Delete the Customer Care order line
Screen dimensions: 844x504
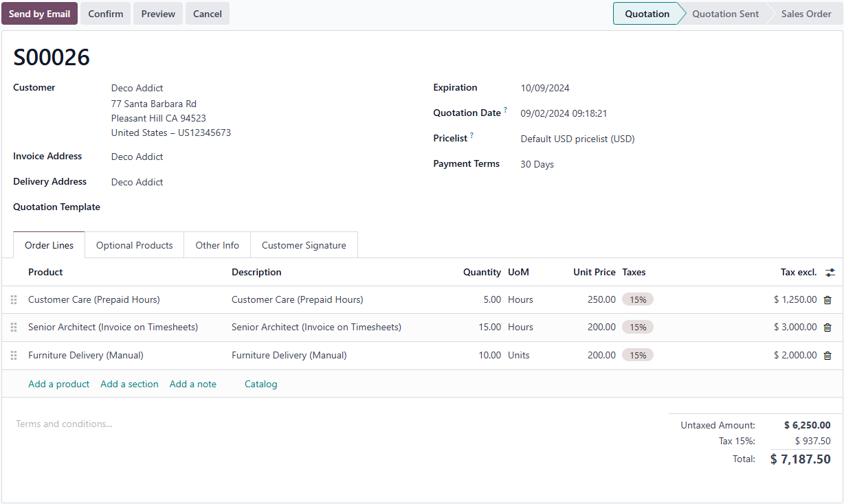(828, 300)
